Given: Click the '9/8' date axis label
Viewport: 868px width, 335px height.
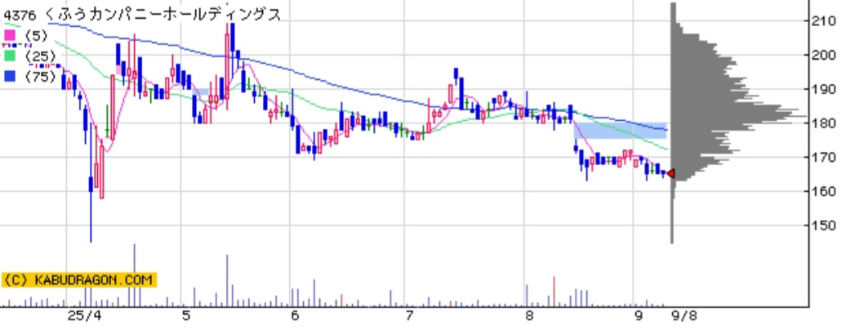Looking at the screenshot, I should (x=684, y=316).
